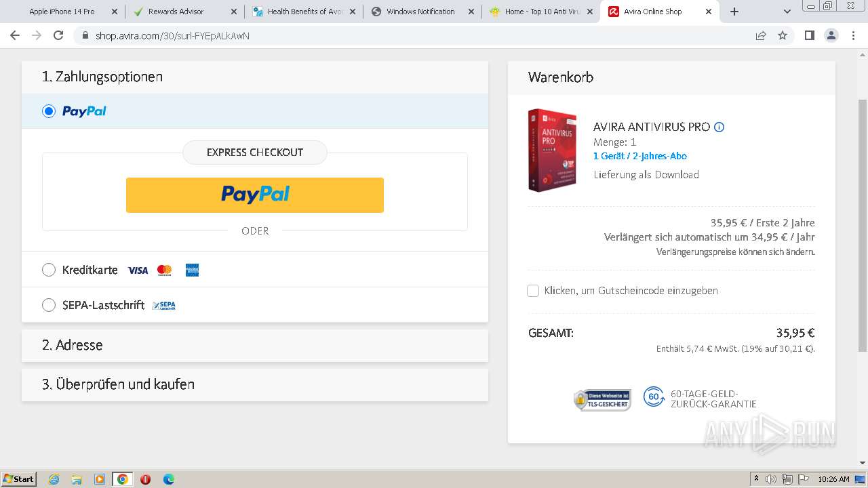Image resolution: width=868 pixels, height=488 pixels.
Task: Click the Avira Antivirus Pro product box image
Action: (x=552, y=150)
